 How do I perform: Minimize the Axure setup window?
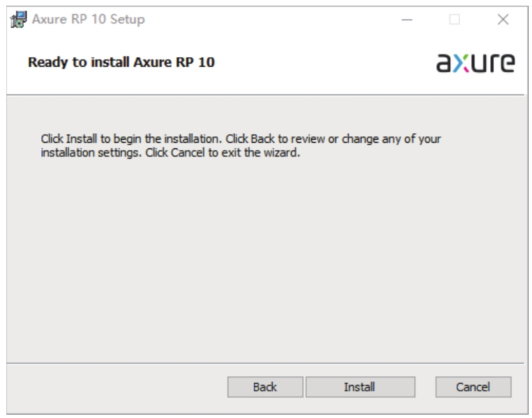[407, 20]
